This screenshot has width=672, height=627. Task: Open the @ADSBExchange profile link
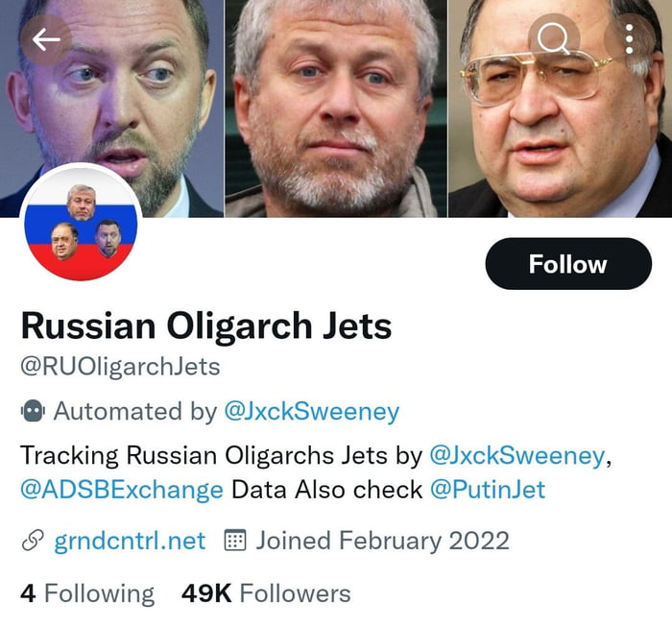click(x=122, y=489)
